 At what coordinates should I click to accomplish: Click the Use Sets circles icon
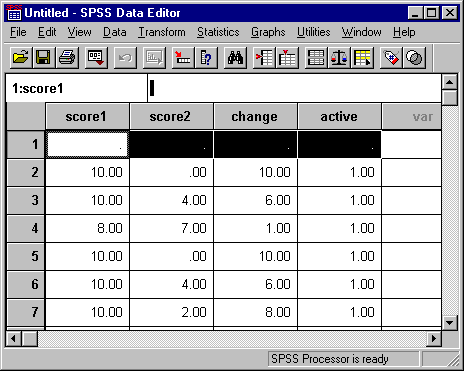click(x=414, y=58)
